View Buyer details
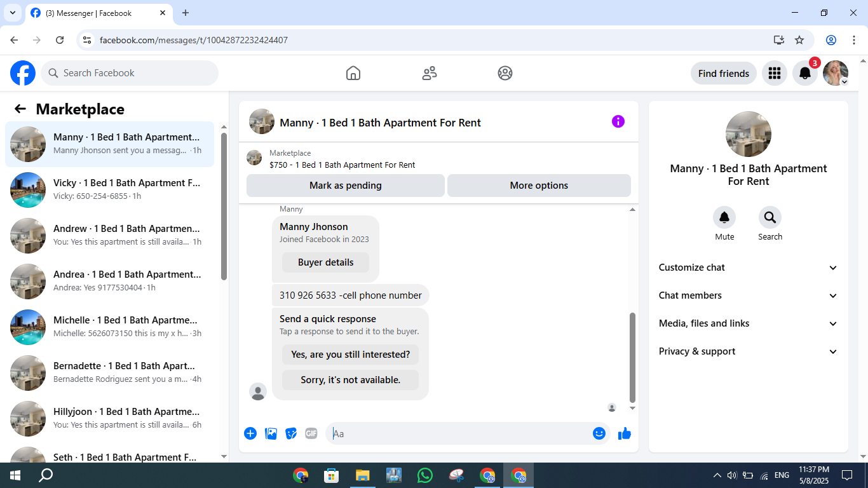Screen dimensions: 868x488 click(x=325, y=262)
